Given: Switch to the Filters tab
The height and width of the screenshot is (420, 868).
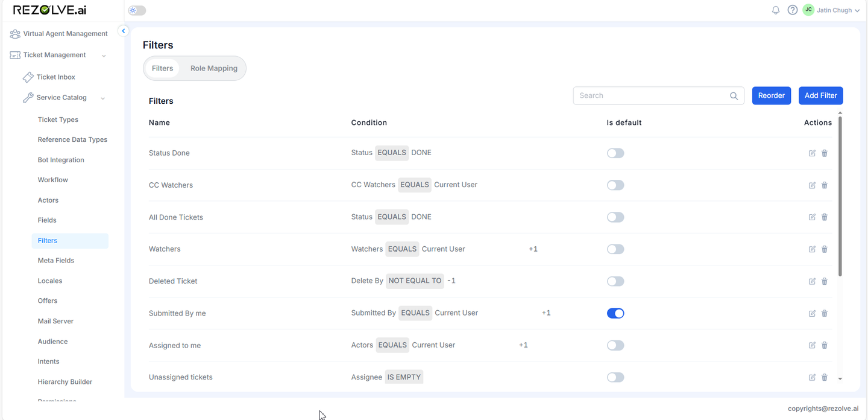Looking at the screenshot, I should click(x=163, y=68).
